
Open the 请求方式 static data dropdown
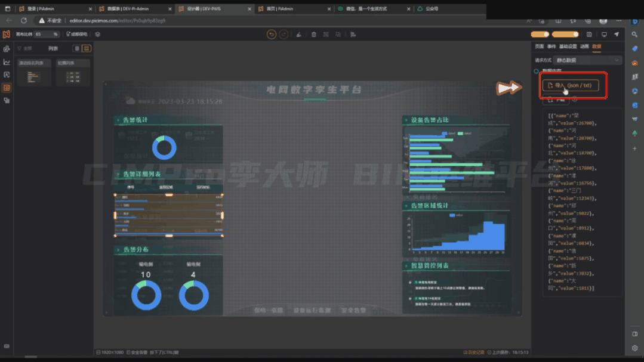coord(588,60)
